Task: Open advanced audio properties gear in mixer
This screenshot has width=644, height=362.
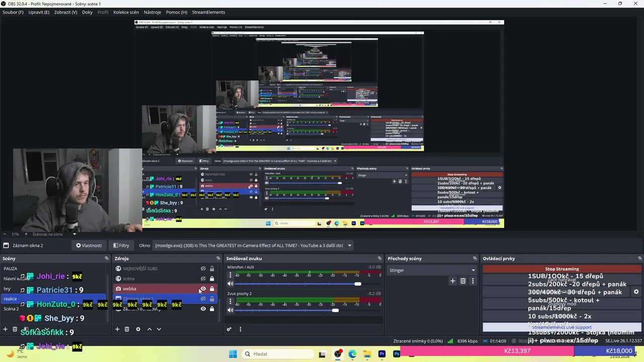Action: (x=229, y=329)
